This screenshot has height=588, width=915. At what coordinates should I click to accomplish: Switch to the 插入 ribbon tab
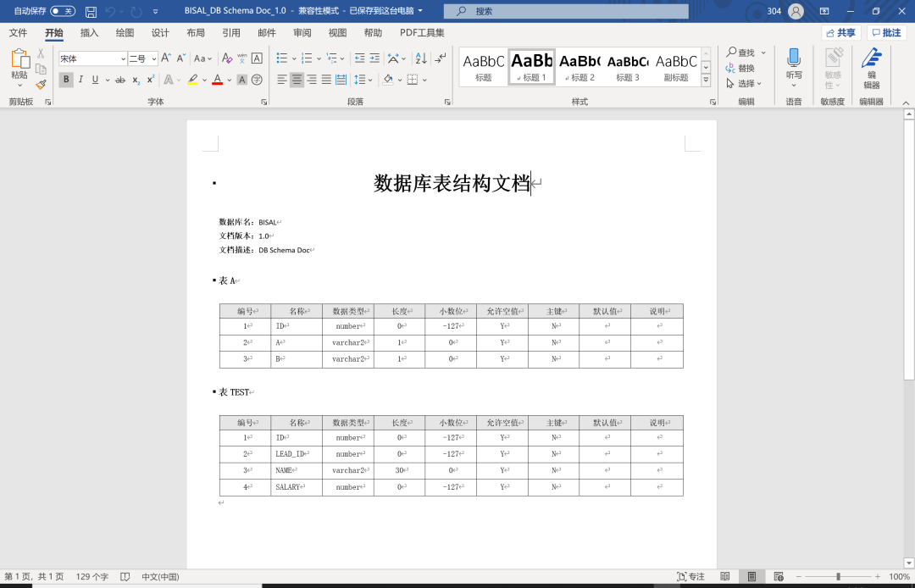(x=90, y=33)
